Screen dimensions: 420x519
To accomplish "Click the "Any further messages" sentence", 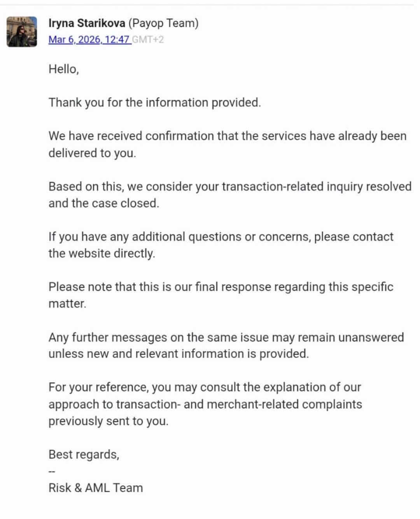I will click(226, 337).
